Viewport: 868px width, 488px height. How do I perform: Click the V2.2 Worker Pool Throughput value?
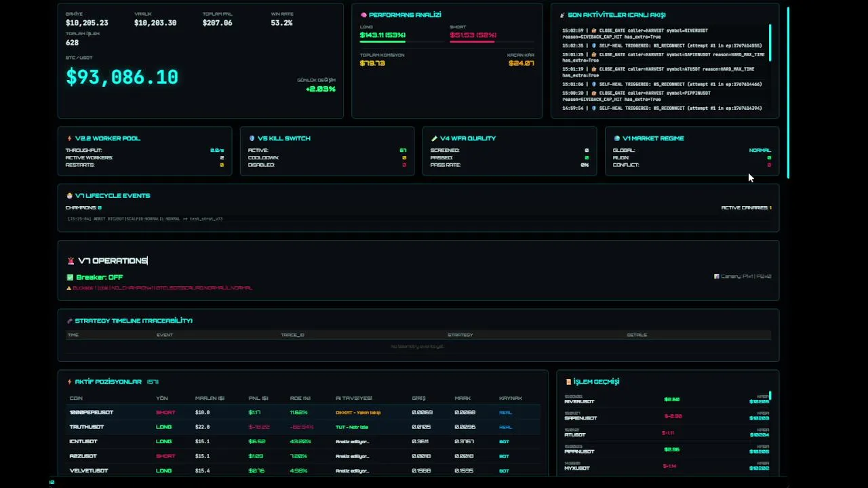tap(217, 150)
